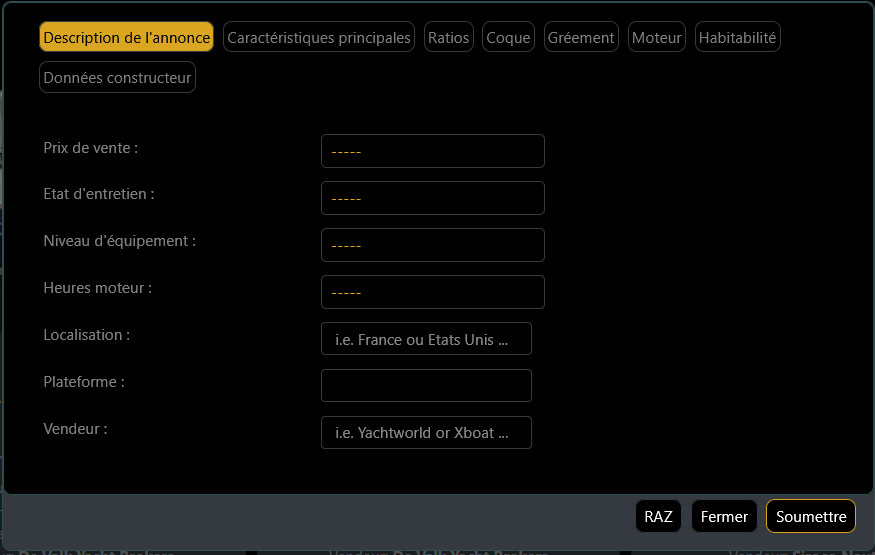This screenshot has width=875, height=555.
Task: Show the Moteur tab
Action: coord(656,38)
